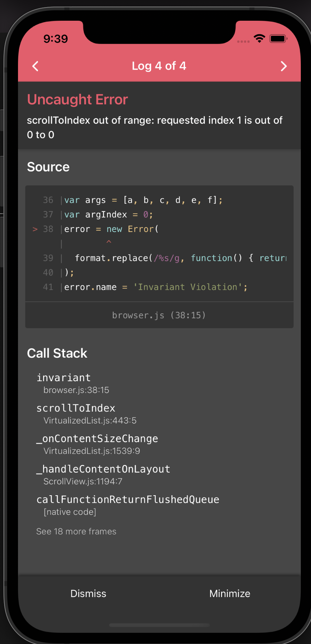Screen dimensions: 311x644
Task: Go to next log with right chevron
Action: coord(284,66)
